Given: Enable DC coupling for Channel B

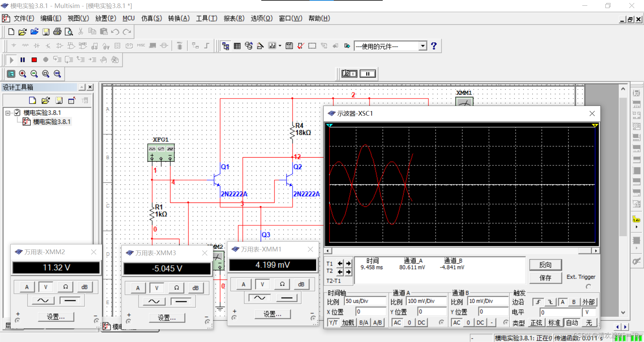Looking at the screenshot, I should point(480,323).
